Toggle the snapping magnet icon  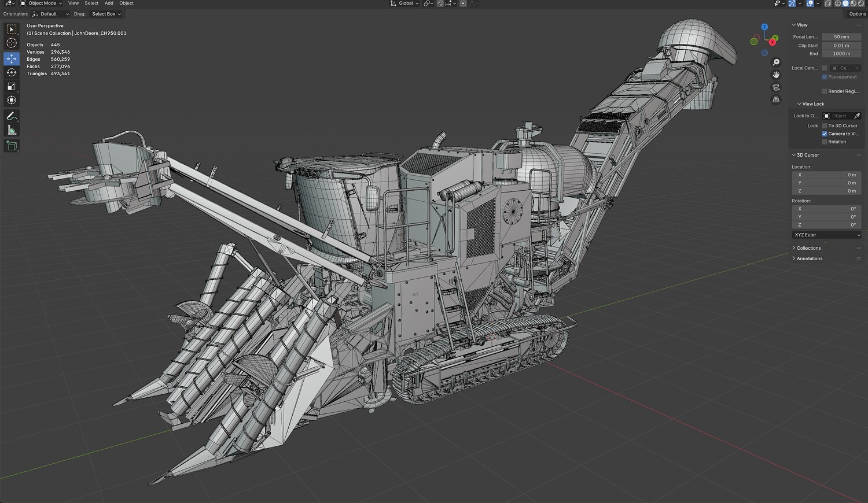441,3
